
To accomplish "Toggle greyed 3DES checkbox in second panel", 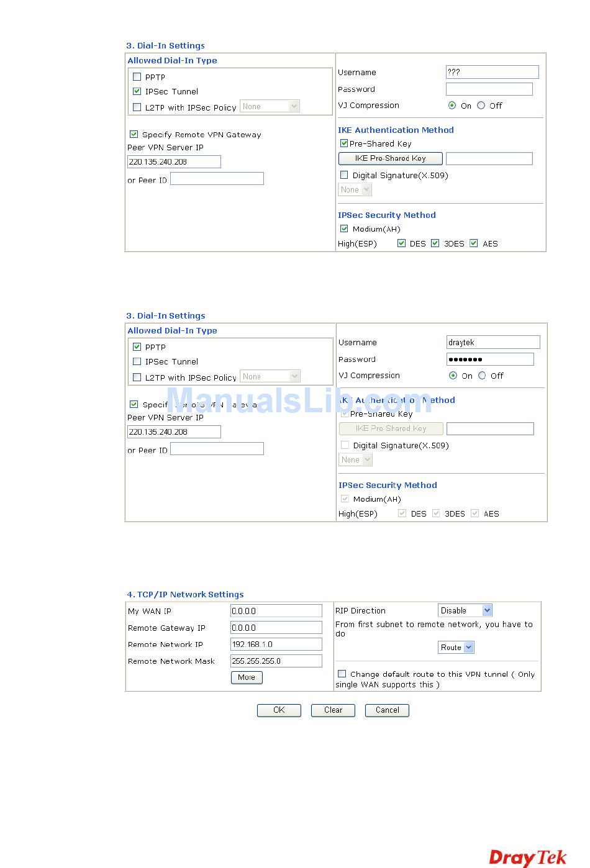I will click(x=435, y=513).
